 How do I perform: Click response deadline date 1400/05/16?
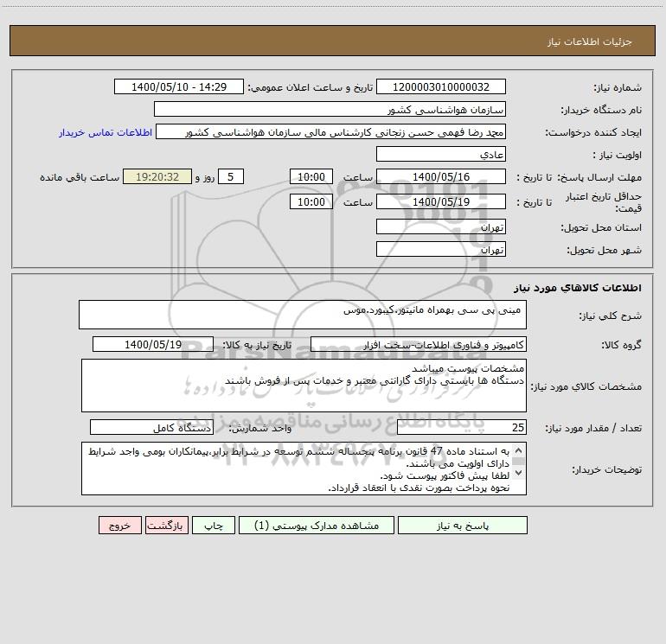click(441, 177)
